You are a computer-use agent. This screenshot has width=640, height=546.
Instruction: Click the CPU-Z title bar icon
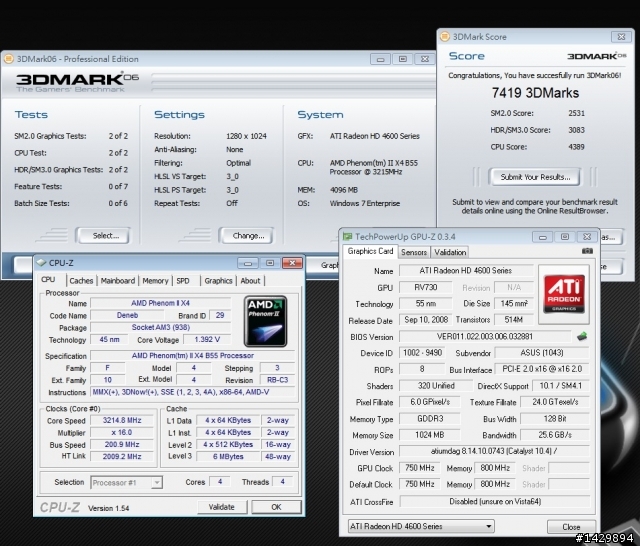(x=41, y=263)
